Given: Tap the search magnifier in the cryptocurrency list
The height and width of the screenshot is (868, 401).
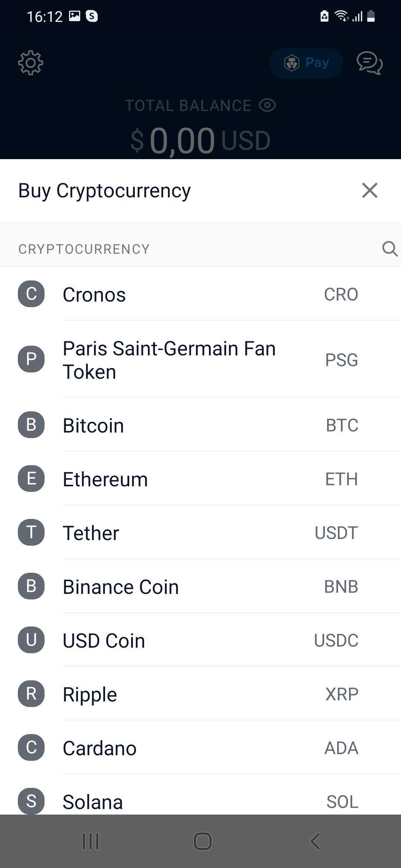Looking at the screenshot, I should click(x=390, y=249).
